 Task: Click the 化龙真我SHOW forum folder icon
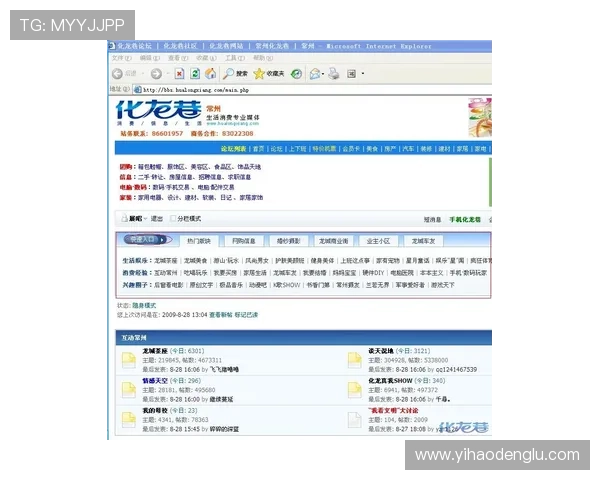[x=355, y=390]
